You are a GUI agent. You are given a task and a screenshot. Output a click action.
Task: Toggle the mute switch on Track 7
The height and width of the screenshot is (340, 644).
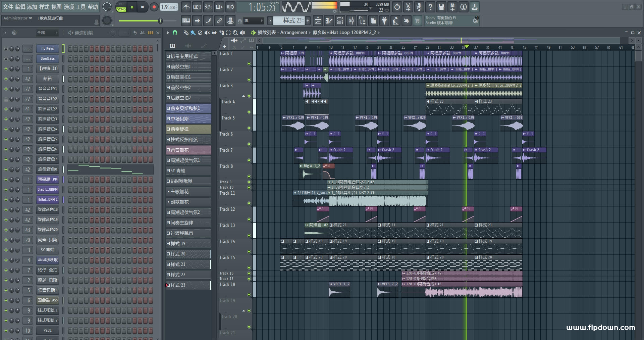point(249,160)
